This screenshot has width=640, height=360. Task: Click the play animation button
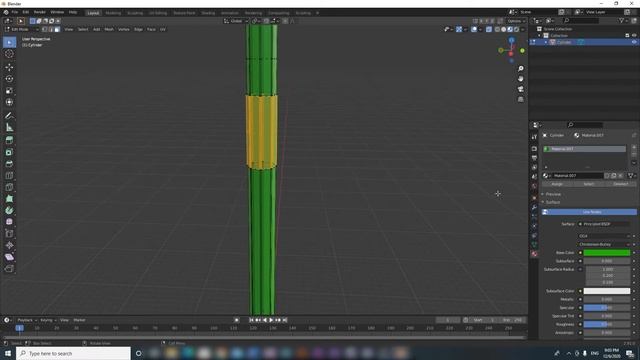271,320
